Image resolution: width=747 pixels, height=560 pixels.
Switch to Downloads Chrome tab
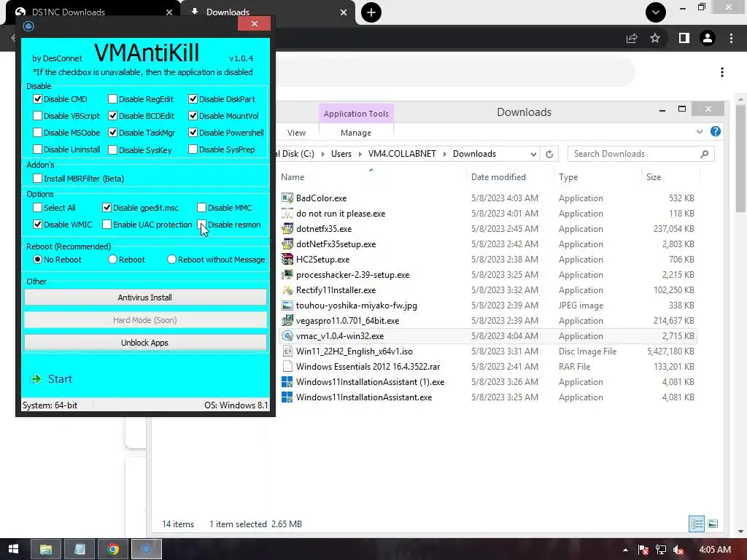269,12
